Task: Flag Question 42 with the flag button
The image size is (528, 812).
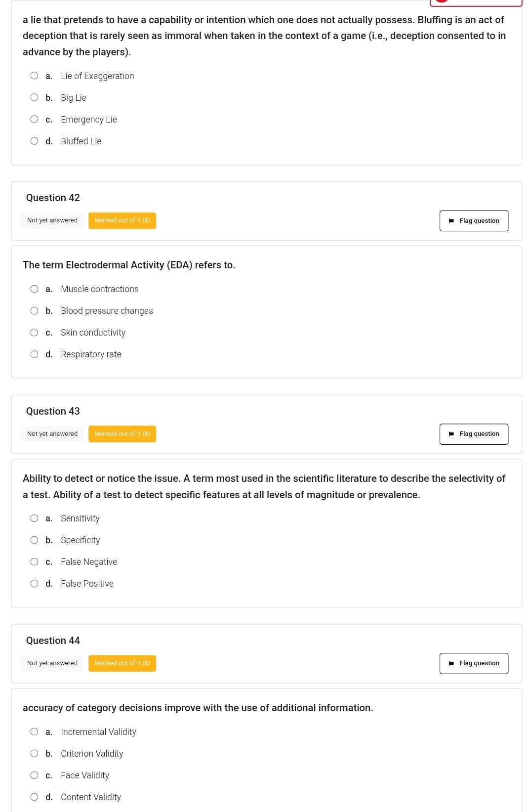Action: [x=474, y=221]
